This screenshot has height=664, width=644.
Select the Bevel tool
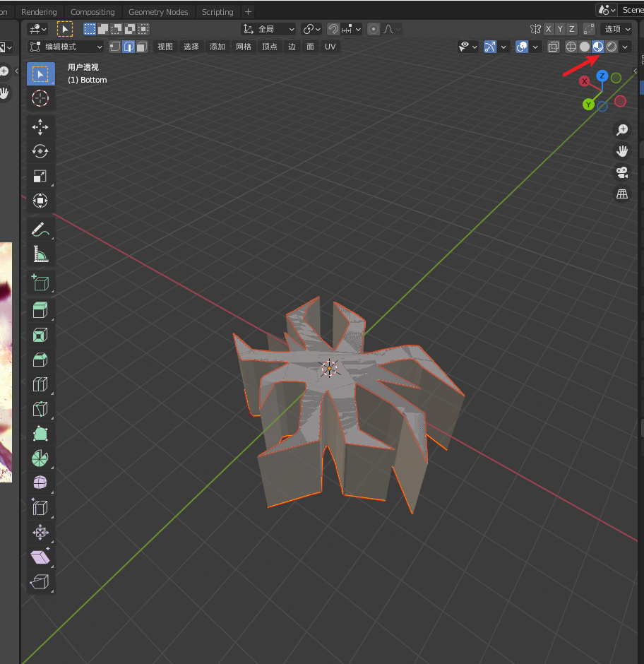click(41, 360)
